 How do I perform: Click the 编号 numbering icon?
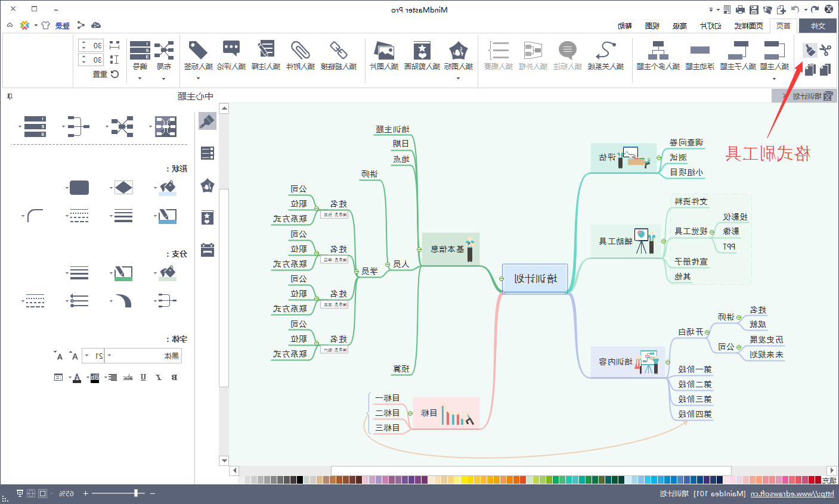(x=140, y=50)
